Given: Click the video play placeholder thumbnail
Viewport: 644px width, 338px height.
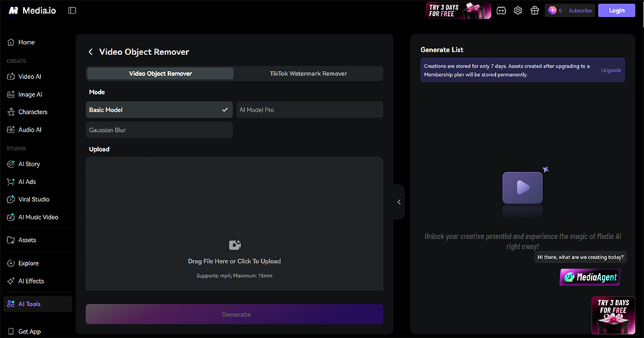Looking at the screenshot, I should [x=523, y=188].
